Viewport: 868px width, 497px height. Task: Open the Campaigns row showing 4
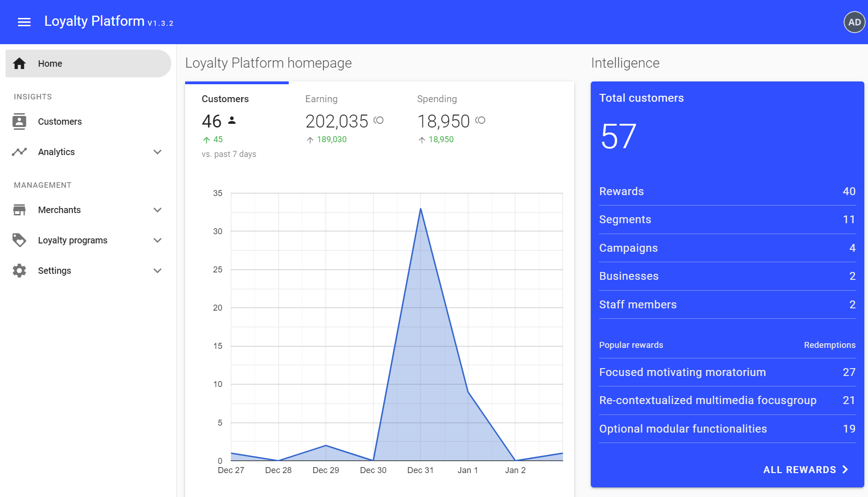point(728,248)
